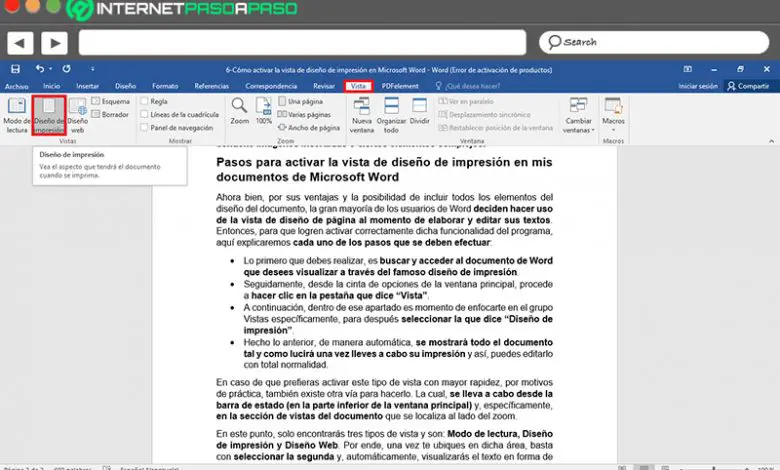Click the Search field in browser frame
Image resolution: width=780 pixels, height=470 pixels.
(654, 42)
